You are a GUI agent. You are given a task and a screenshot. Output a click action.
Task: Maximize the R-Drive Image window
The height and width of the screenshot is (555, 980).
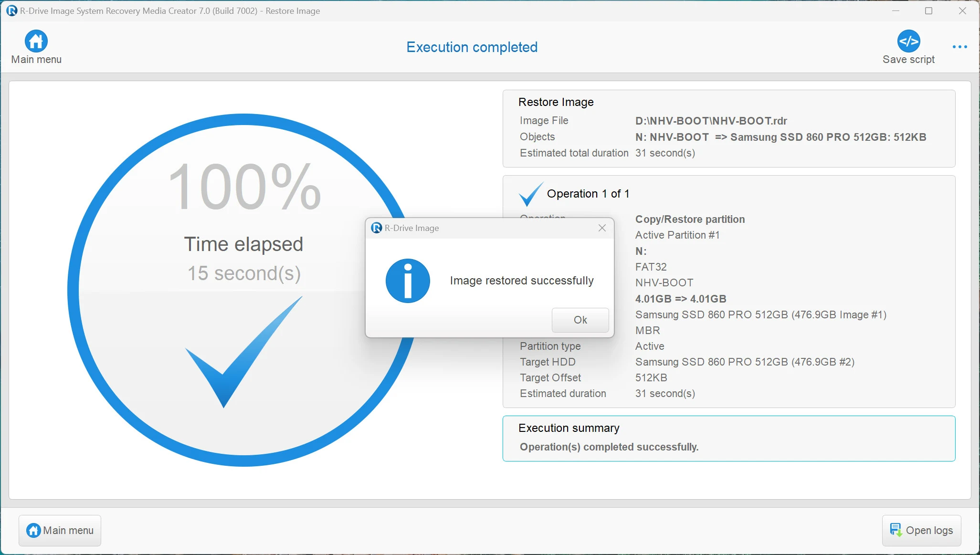tap(928, 10)
